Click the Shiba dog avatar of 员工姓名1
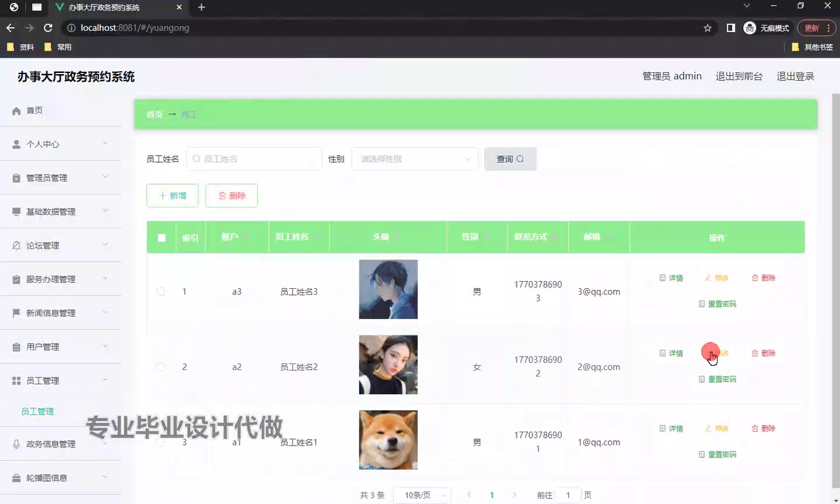 pyautogui.click(x=388, y=440)
